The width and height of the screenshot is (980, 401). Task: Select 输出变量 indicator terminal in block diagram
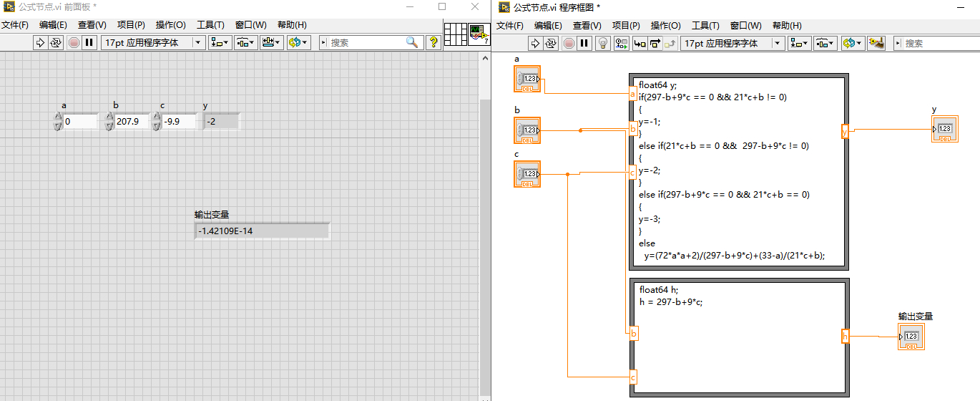point(911,337)
